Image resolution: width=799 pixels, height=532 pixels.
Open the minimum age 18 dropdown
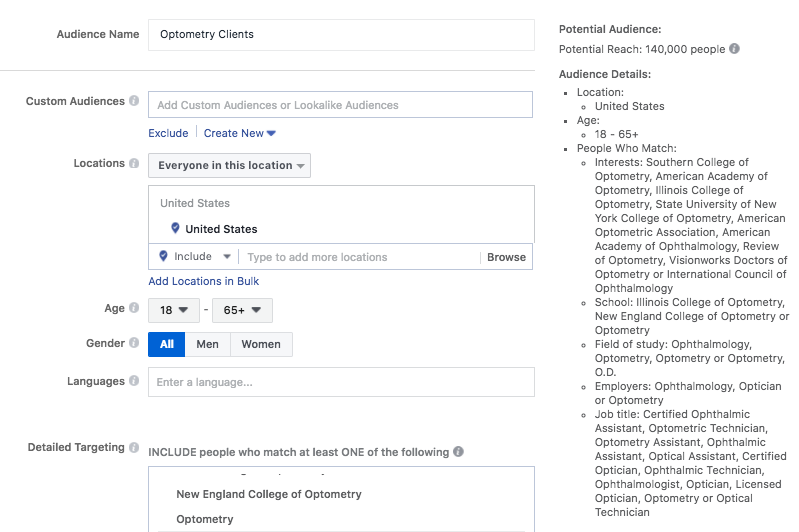point(174,310)
